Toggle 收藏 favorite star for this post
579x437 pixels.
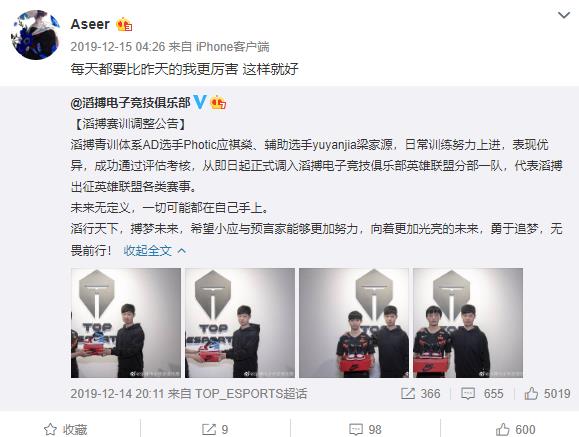click(x=65, y=429)
